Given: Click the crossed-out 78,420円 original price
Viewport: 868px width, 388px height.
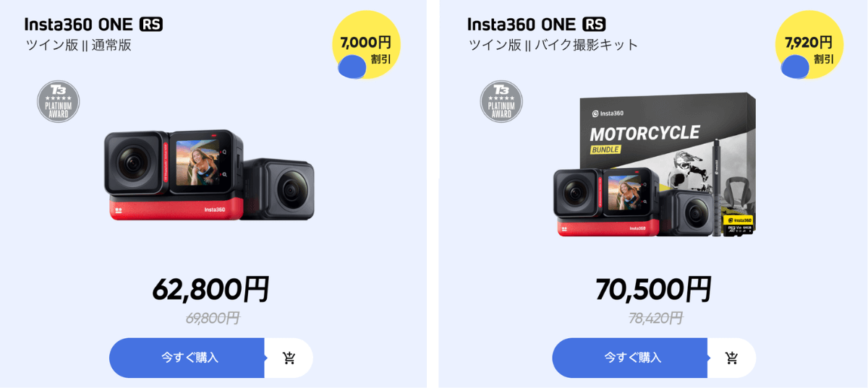Looking at the screenshot, I should tap(655, 318).
